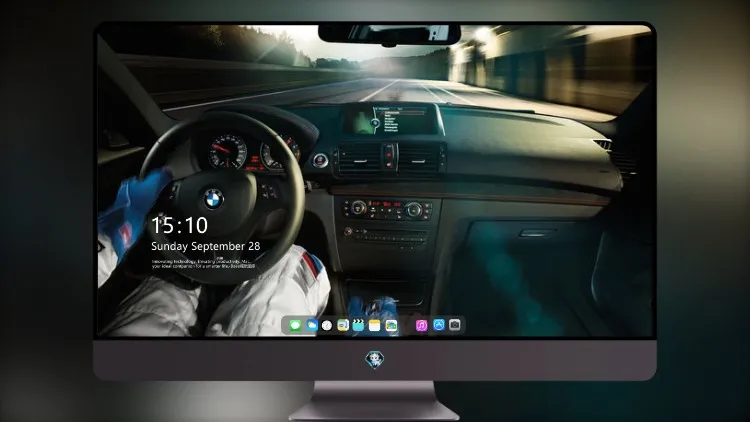The image size is (750, 422).
Task: Click the left climate control knob
Action: click(x=358, y=208)
